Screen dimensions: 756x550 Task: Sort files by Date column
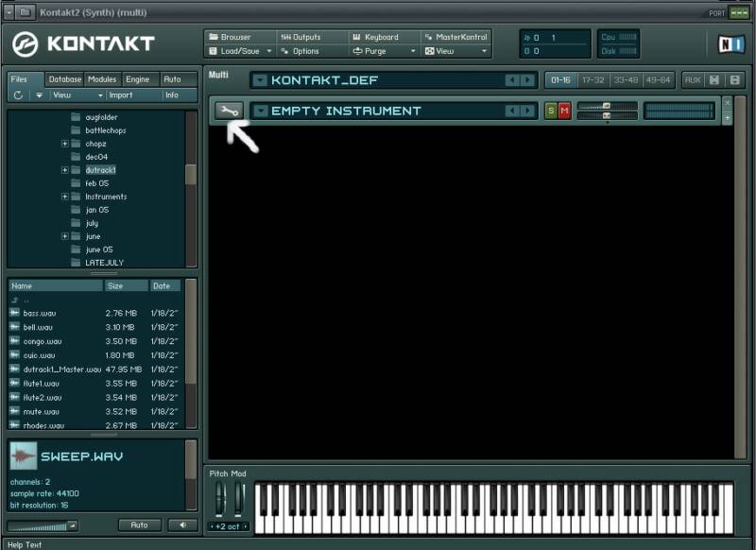tap(165, 285)
